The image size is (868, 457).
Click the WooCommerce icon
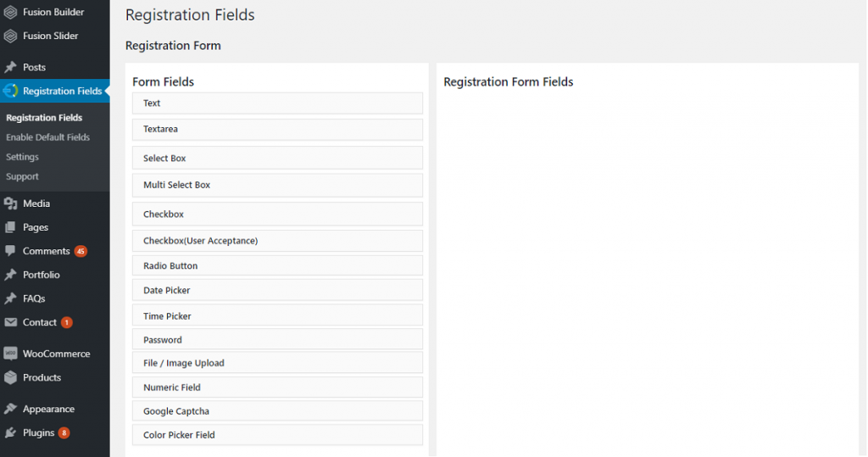pos(10,354)
